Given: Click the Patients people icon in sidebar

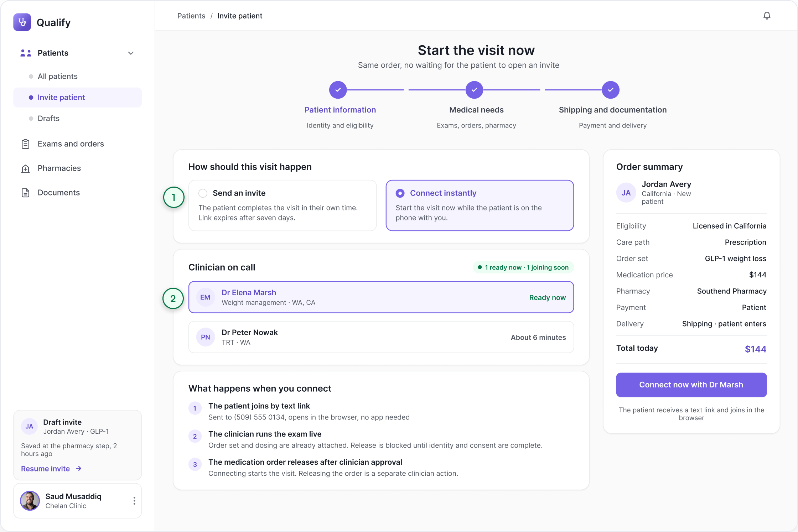Looking at the screenshot, I should pos(26,53).
